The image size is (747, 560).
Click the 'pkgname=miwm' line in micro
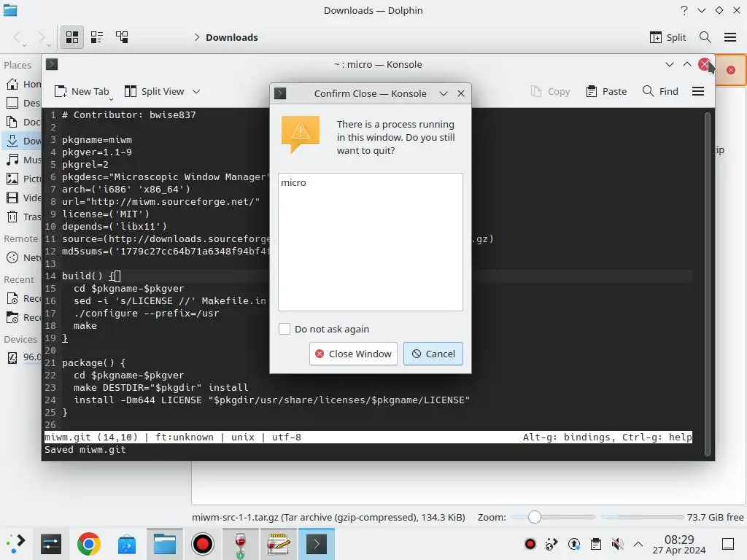pyautogui.click(x=97, y=140)
